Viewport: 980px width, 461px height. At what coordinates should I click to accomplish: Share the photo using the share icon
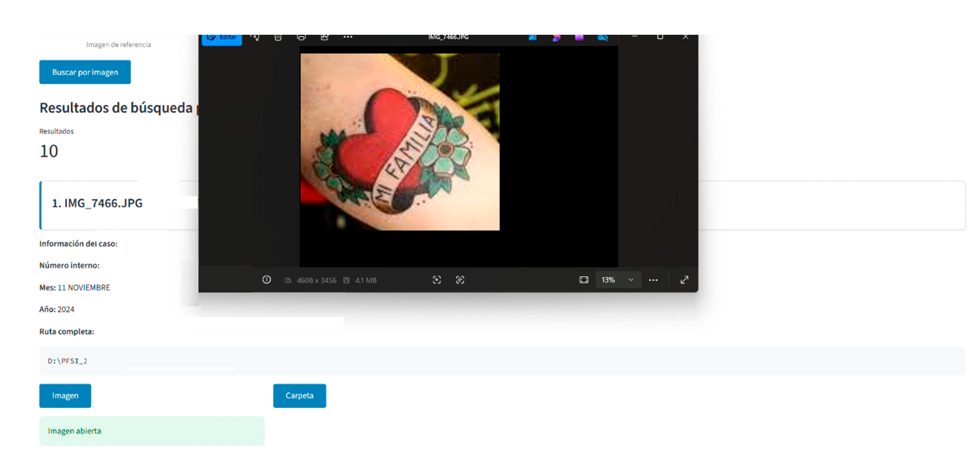[x=325, y=37]
